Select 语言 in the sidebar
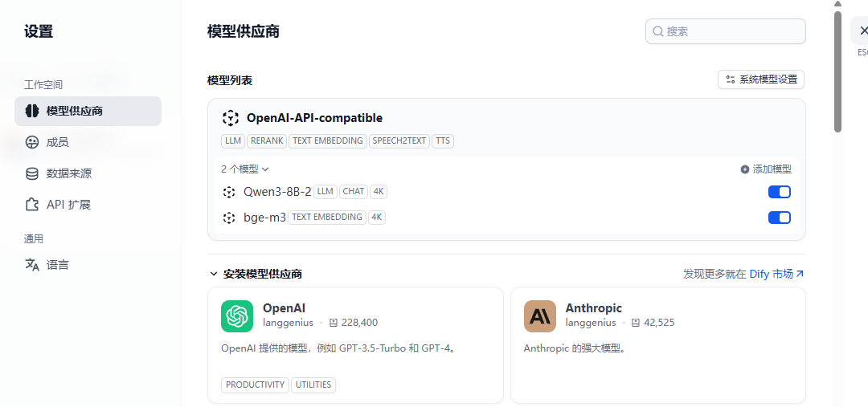Image resolution: width=868 pixels, height=407 pixels. click(x=57, y=264)
